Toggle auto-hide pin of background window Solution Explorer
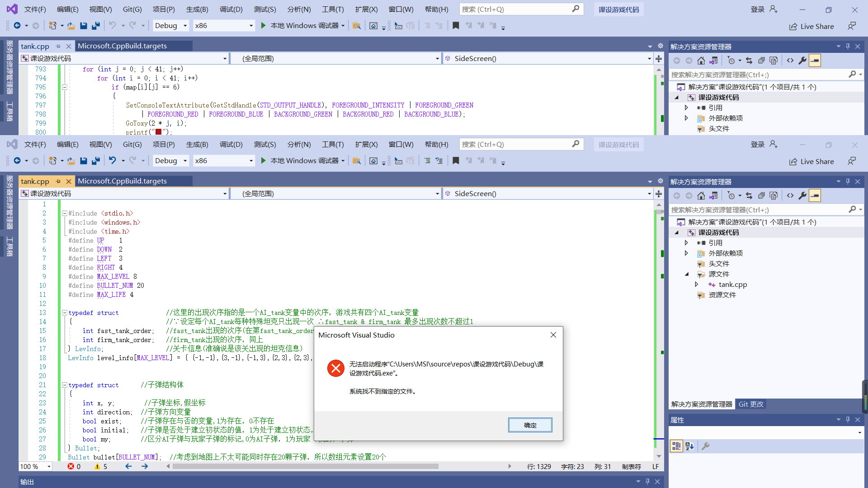868x488 pixels. pyautogui.click(x=848, y=47)
